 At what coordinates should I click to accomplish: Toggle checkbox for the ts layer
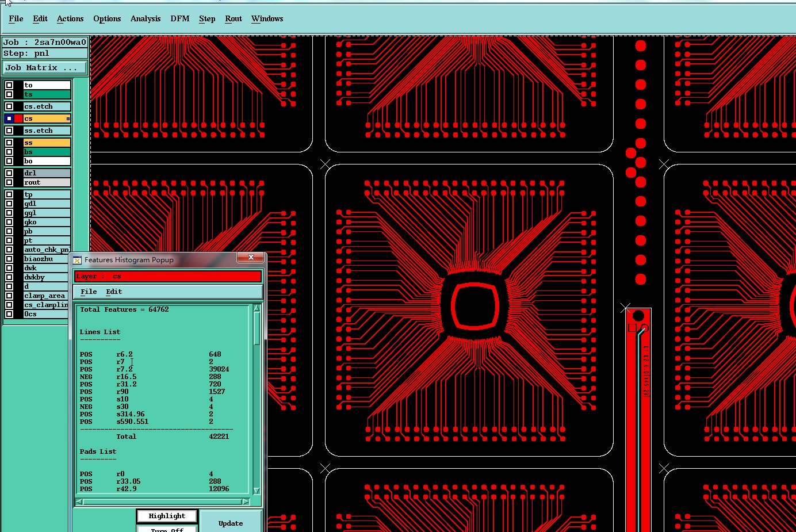pyautogui.click(x=9, y=94)
